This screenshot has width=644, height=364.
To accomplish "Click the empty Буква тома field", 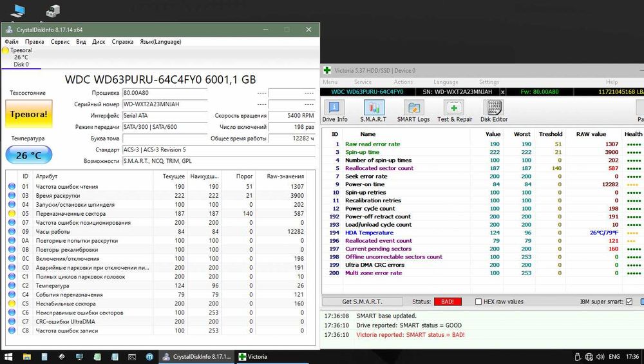I will pyautogui.click(x=165, y=139).
